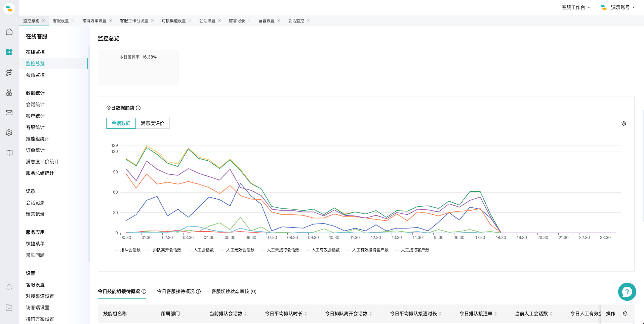Toggle 人工无效会话数 legend series
644x324 pixels.
coord(237,250)
